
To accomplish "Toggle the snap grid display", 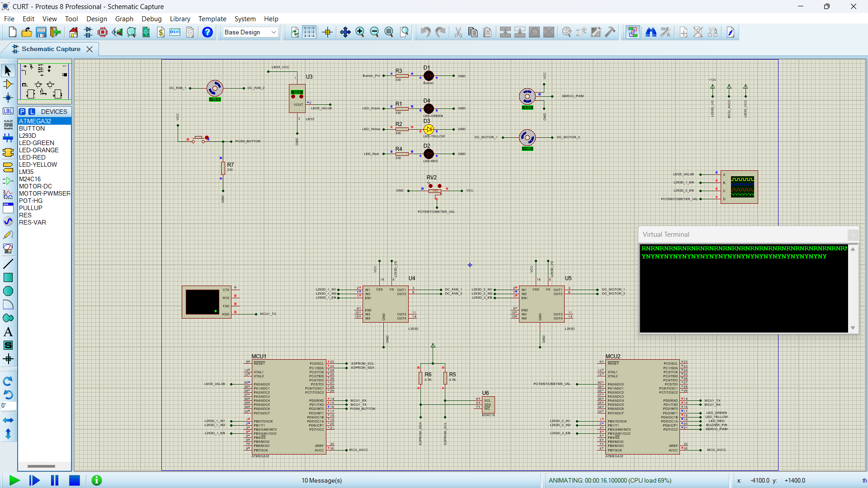I will click(x=309, y=32).
